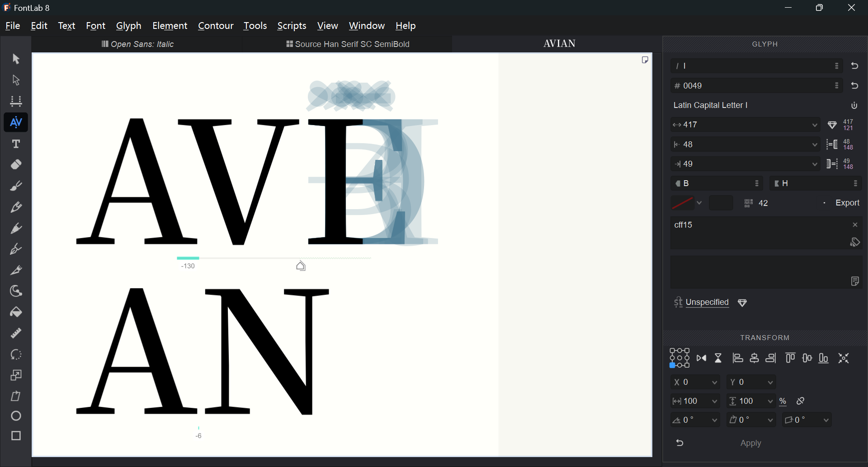This screenshot has height=467, width=868.
Task: Open the left sidebearing 48 dropdown
Action: tap(815, 145)
